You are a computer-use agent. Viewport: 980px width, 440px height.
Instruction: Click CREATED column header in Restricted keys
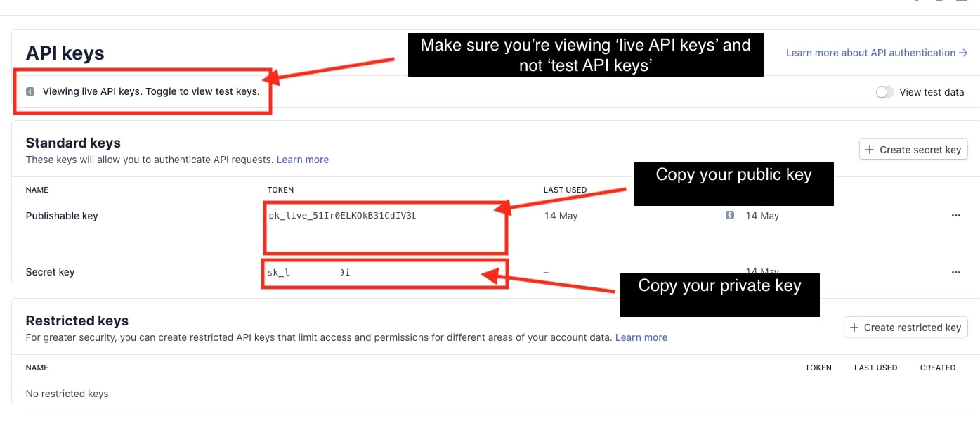click(x=937, y=368)
